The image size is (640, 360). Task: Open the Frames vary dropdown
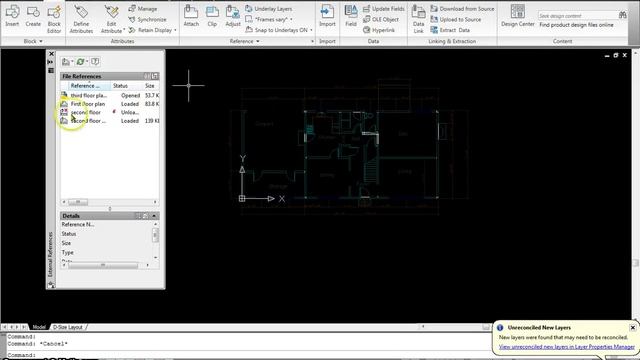tap(291, 19)
